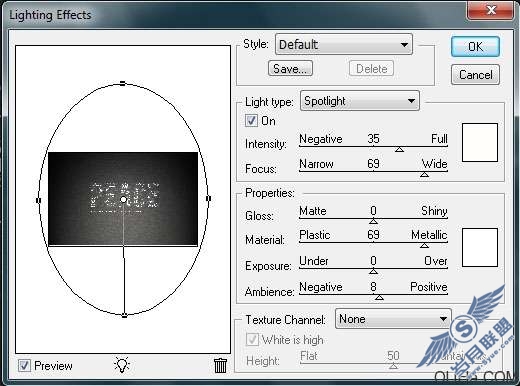This screenshot has height=386, width=520.
Task: Click the spotlight center point in preview
Action: pyautogui.click(x=123, y=199)
